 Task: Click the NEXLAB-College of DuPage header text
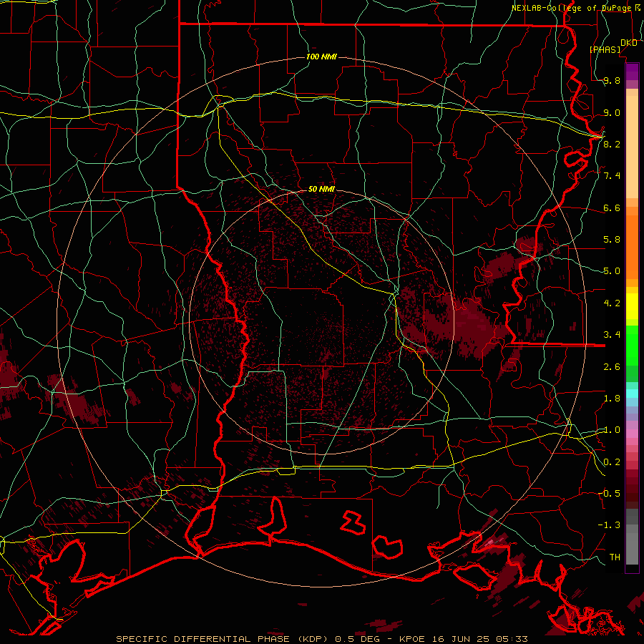coord(571,8)
